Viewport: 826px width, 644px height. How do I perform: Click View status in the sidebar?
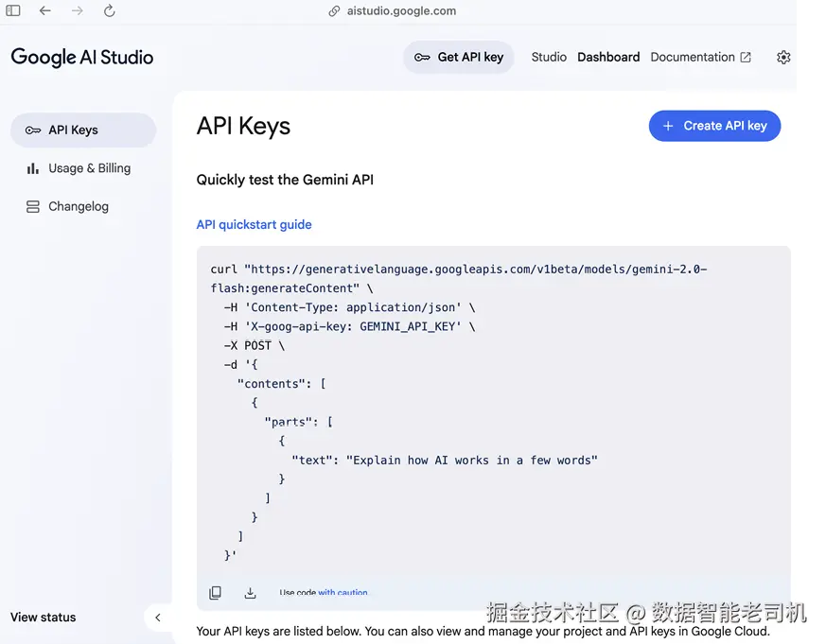(44, 618)
